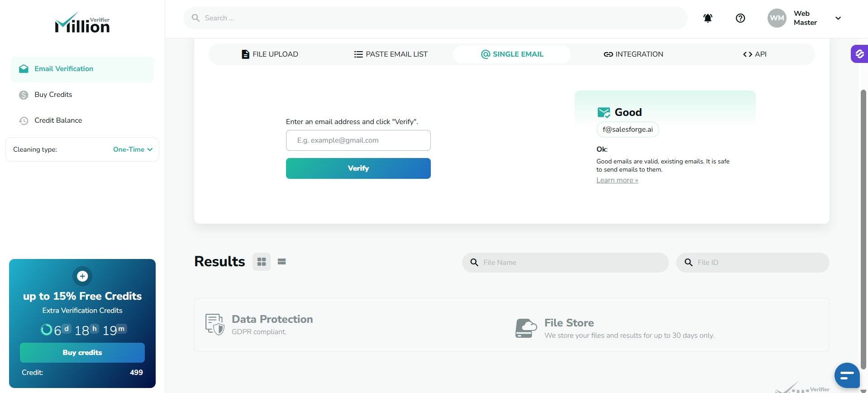Screen dimensions: 868x393
Task: Click the File ID search field
Action: pyautogui.click(x=753, y=263)
